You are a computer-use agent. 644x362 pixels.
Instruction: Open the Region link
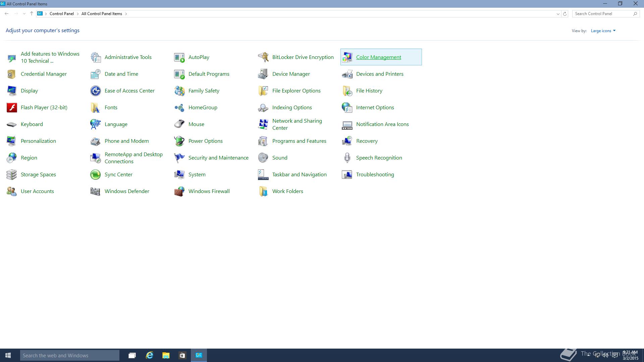pyautogui.click(x=29, y=158)
